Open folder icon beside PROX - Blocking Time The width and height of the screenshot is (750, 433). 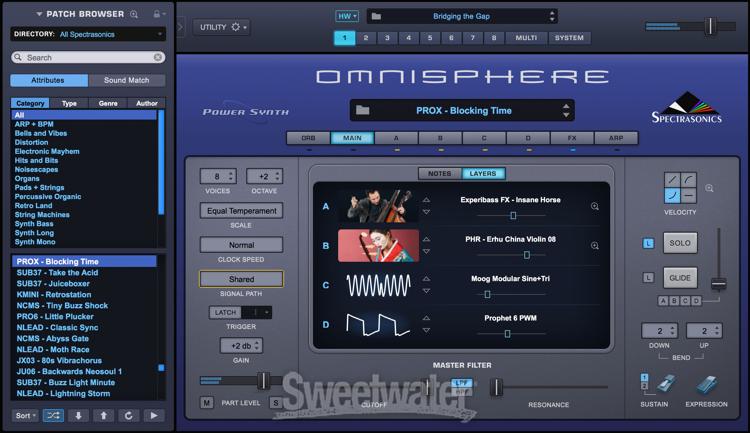pos(363,111)
